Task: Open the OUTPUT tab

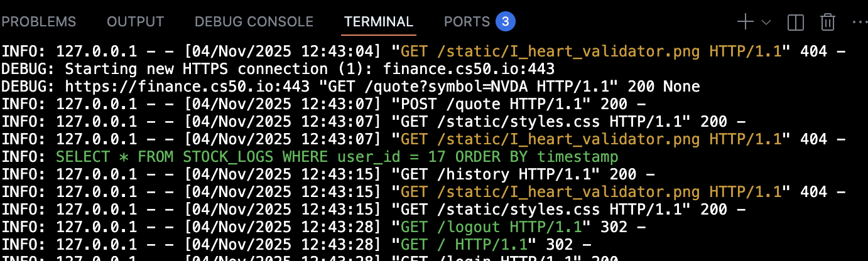Action: (x=135, y=22)
